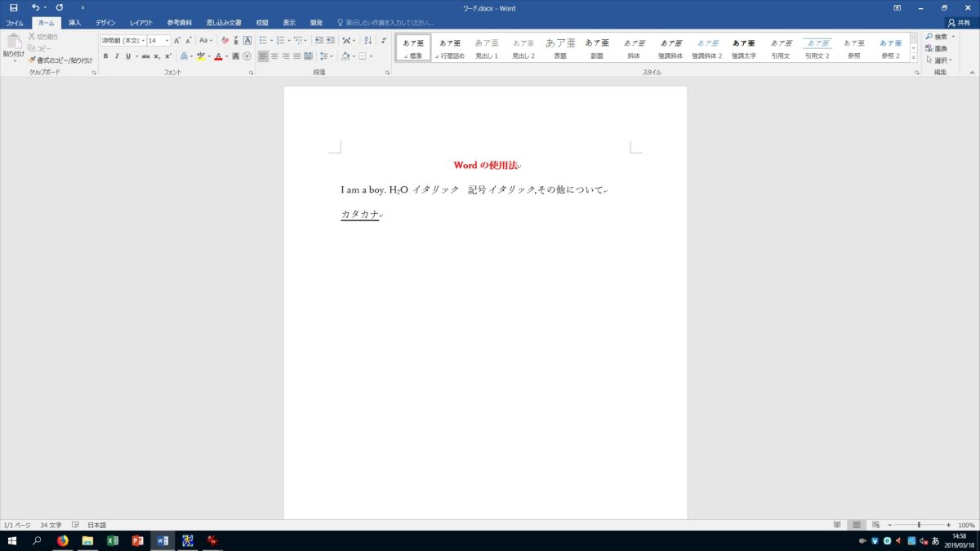Image resolution: width=980 pixels, height=551 pixels.
Task: Apply the 見出し 1 style
Action: pos(487,48)
